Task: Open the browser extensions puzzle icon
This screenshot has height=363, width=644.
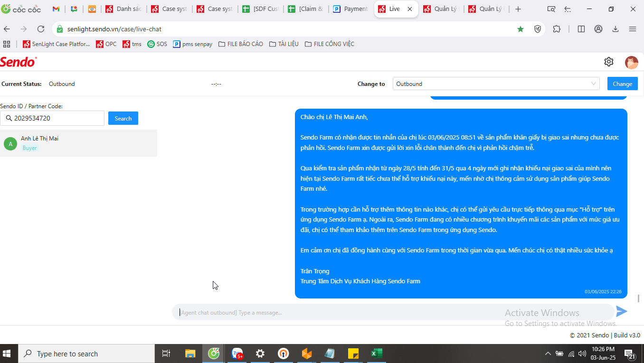Action: (x=557, y=29)
